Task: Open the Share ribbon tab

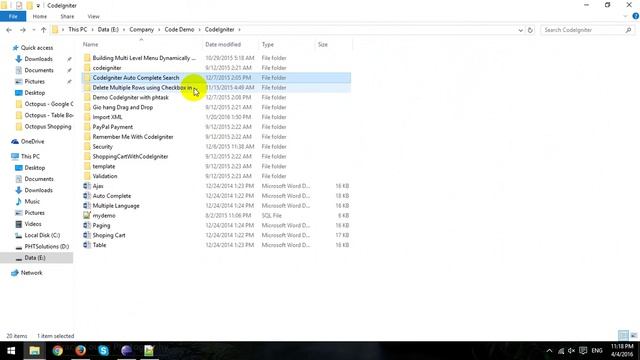Action: click(x=67, y=16)
